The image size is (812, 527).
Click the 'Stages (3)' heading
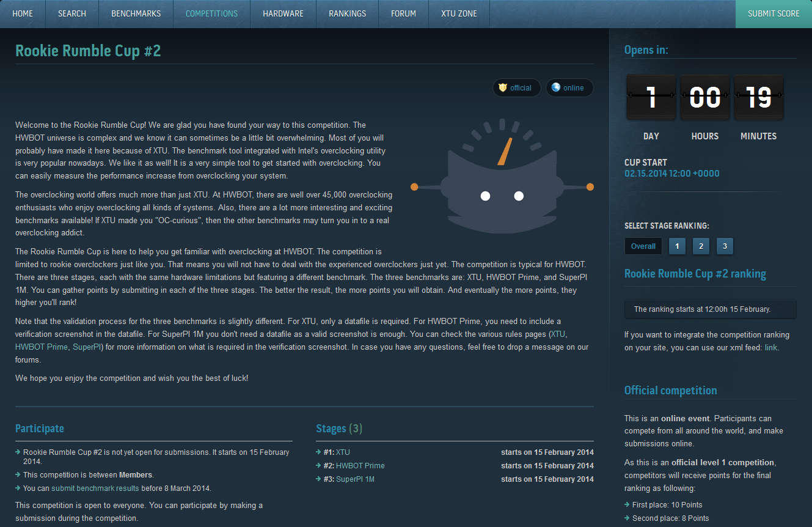[x=339, y=429]
